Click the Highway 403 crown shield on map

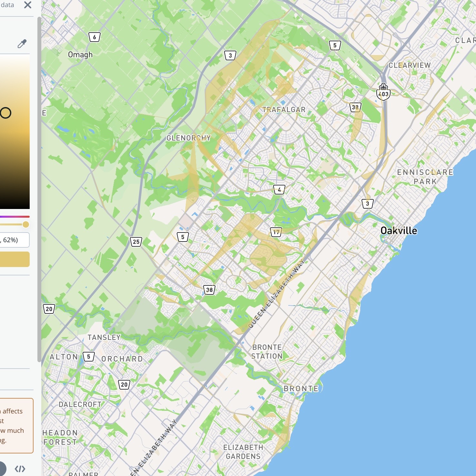pyautogui.click(x=383, y=93)
